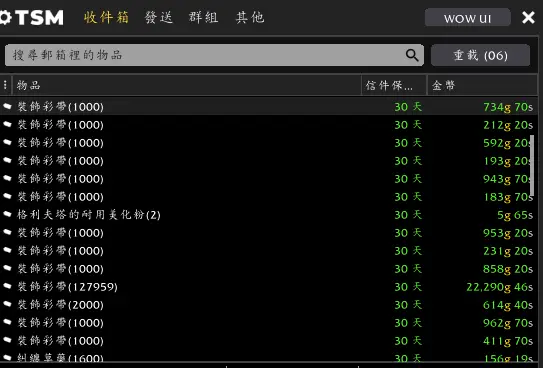Select the 格利夫塔的耐用美化粉(2) item
Screen dimensions: 543x368
point(89,215)
